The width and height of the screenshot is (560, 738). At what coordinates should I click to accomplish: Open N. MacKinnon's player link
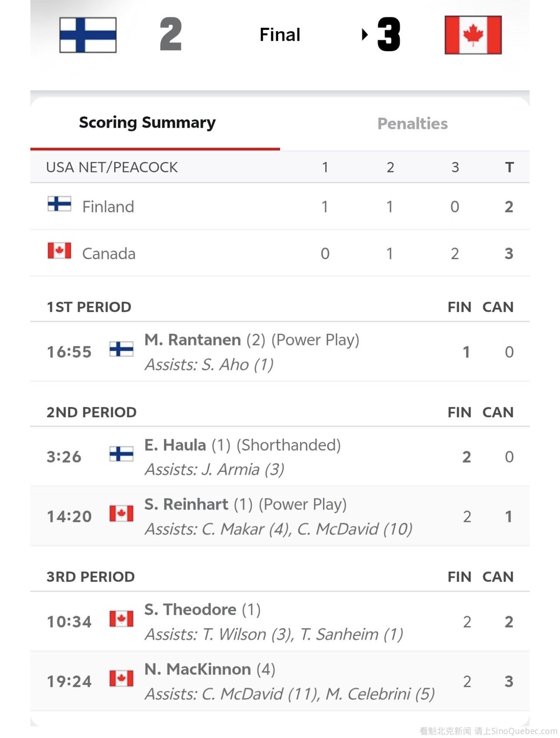pyautogui.click(x=198, y=669)
